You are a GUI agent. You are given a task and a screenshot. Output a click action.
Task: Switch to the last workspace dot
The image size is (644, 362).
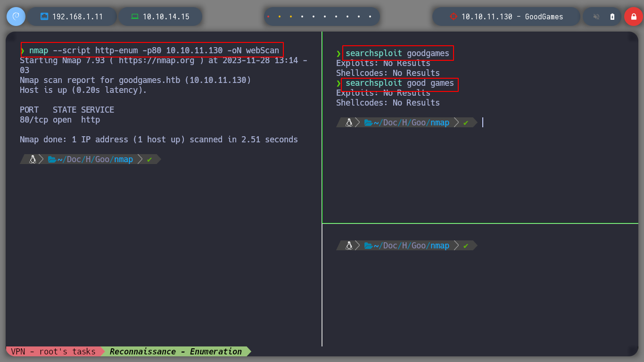[370, 16]
